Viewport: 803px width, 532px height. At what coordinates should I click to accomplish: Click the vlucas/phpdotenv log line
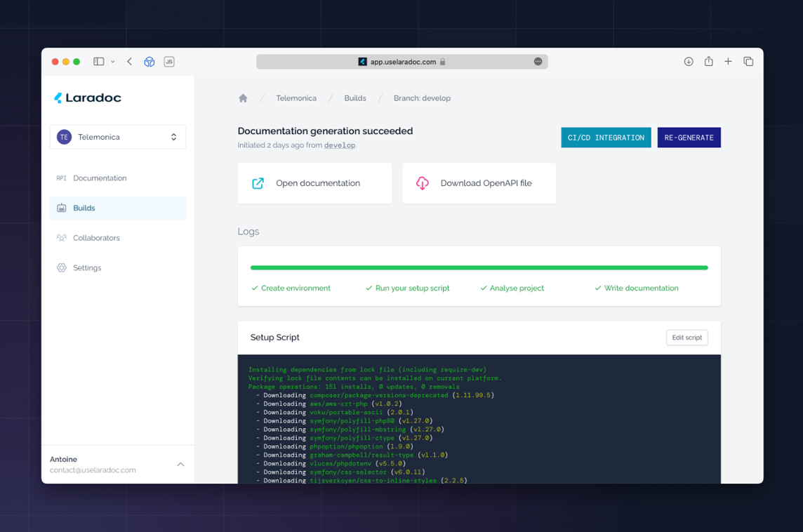(x=331, y=463)
